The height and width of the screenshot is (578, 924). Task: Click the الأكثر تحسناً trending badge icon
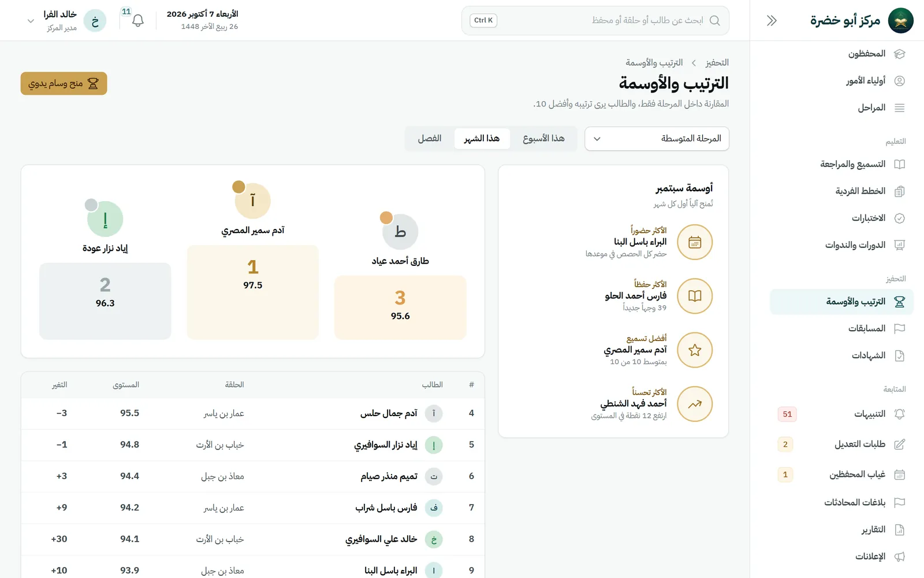[695, 404]
